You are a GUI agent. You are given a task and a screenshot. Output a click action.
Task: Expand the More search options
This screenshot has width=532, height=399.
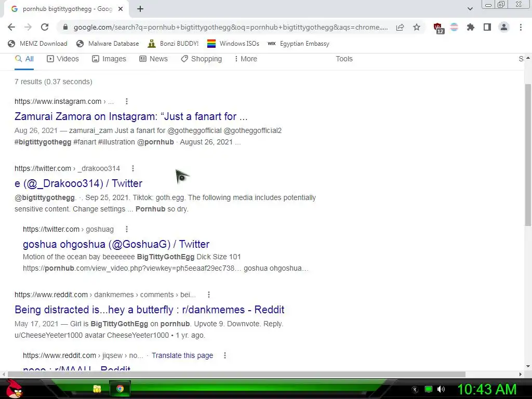click(246, 59)
